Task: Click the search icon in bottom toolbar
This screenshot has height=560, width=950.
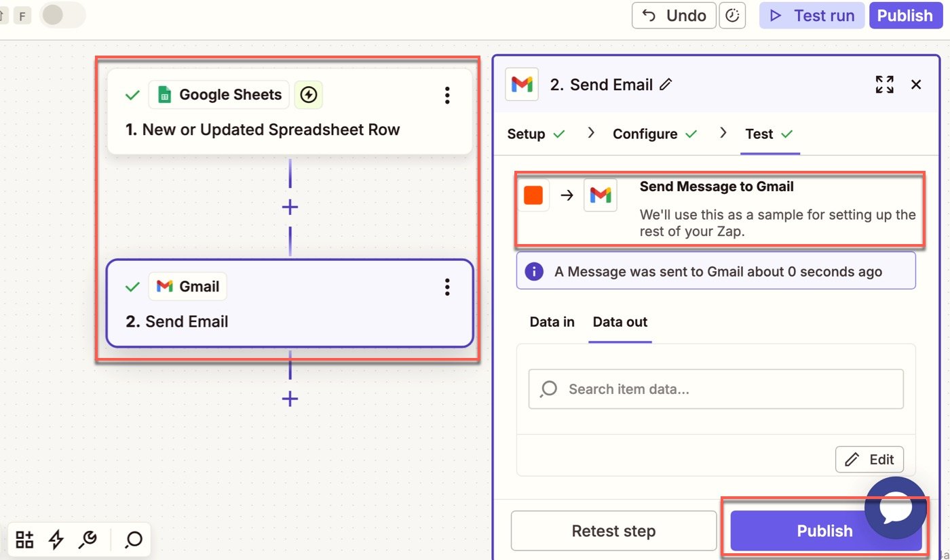Action: click(x=134, y=540)
